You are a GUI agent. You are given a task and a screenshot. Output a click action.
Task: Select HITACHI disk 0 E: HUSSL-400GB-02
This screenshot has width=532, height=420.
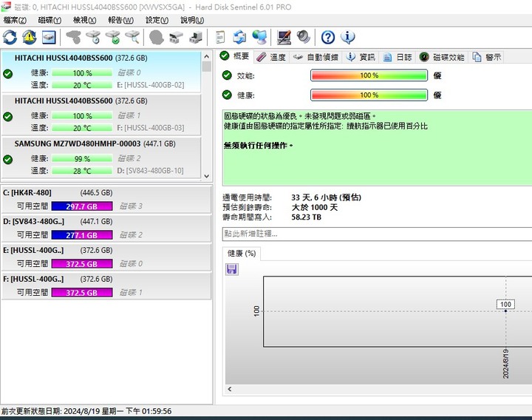click(101, 71)
